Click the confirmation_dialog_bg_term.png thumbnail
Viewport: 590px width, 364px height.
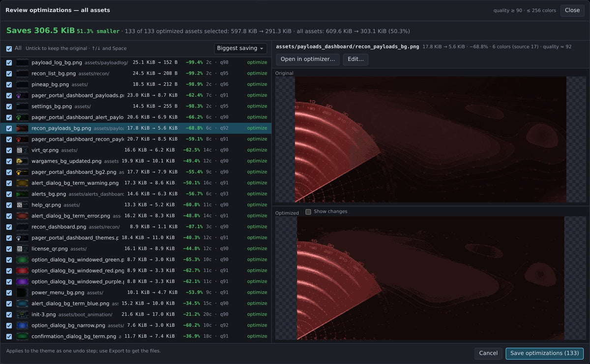[22, 336]
